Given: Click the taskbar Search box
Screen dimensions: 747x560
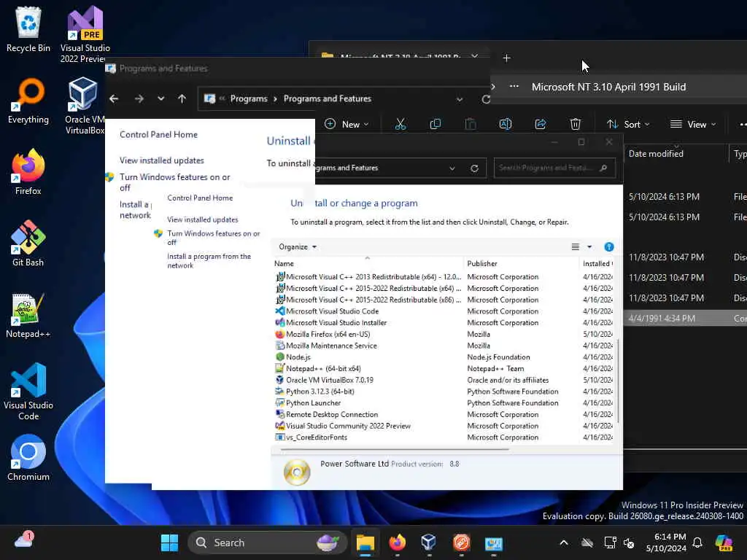Looking at the screenshot, I should click(x=267, y=542).
